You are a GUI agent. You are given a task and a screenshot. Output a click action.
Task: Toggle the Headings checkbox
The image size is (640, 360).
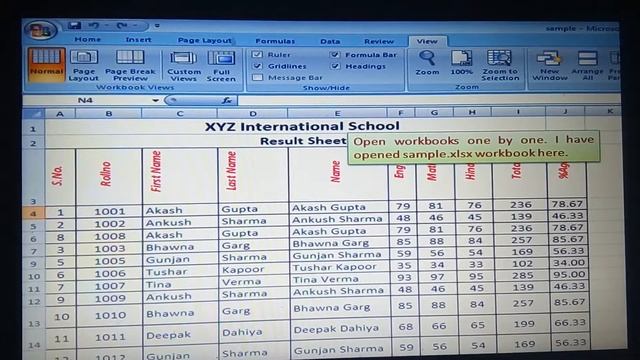click(x=335, y=66)
